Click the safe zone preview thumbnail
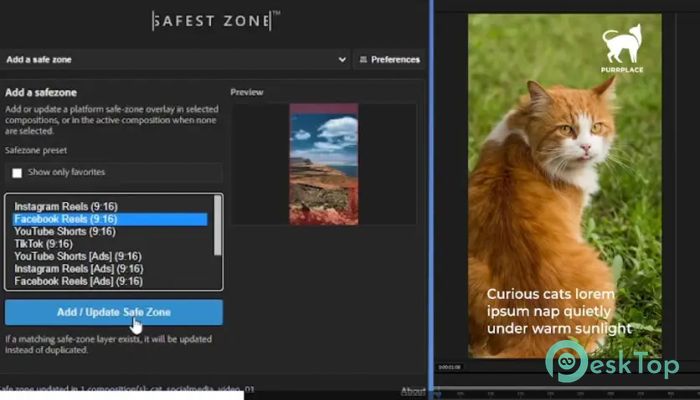This screenshot has width=700, height=400. [324, 164]
